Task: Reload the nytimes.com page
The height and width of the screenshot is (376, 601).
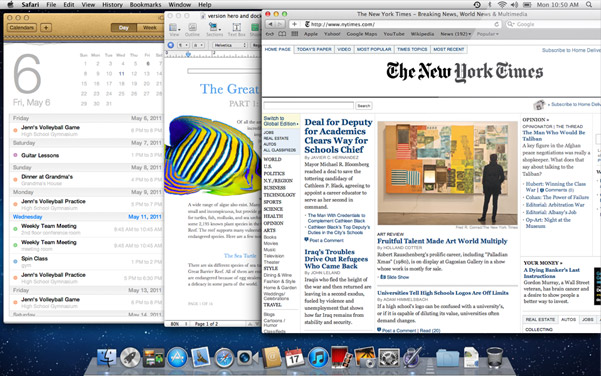Action: coord(497,24)
